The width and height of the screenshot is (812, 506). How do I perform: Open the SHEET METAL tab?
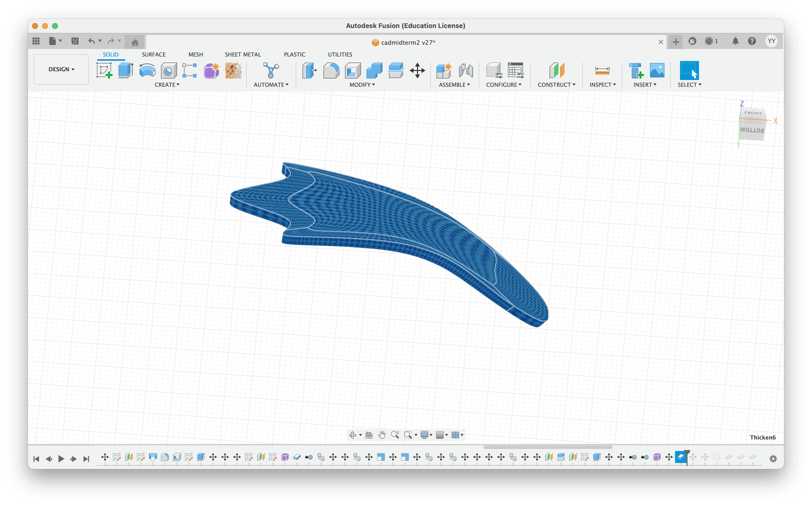click(242, 54)
